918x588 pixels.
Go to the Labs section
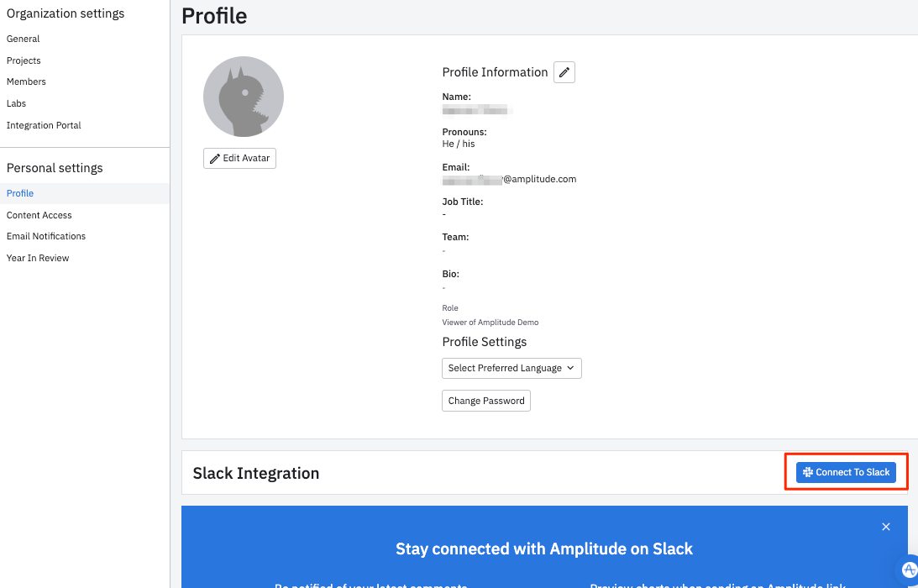(16, 103)
